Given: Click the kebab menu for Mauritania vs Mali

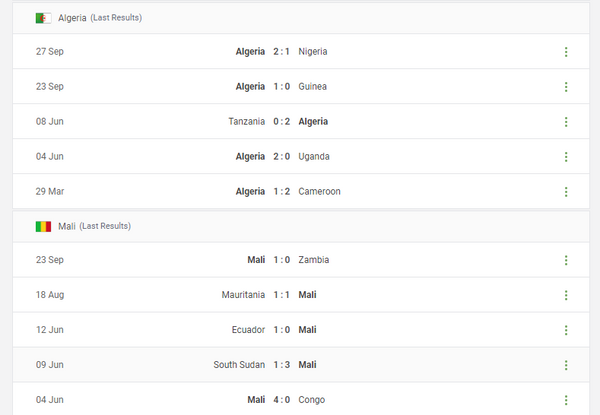Looking at the screenshot, I should (x=565, y=295).
